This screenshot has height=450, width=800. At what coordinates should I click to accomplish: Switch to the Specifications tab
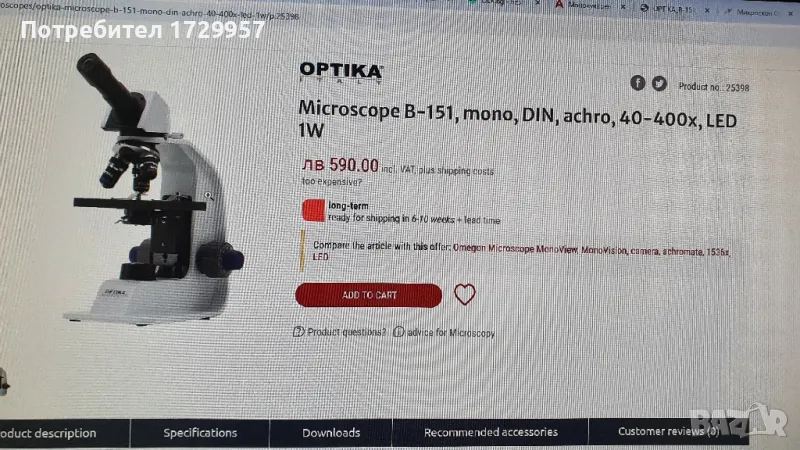(x=200, y=433)
